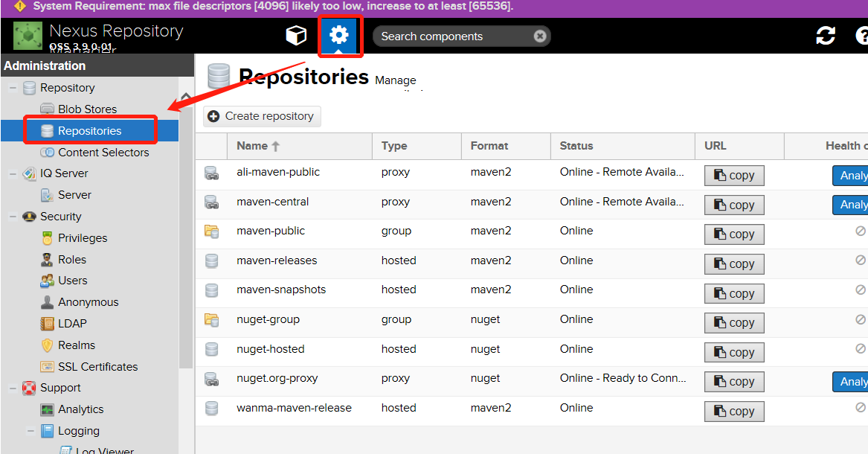Click the IQ Server icon
868x454 pixels.
pos(29,174)
